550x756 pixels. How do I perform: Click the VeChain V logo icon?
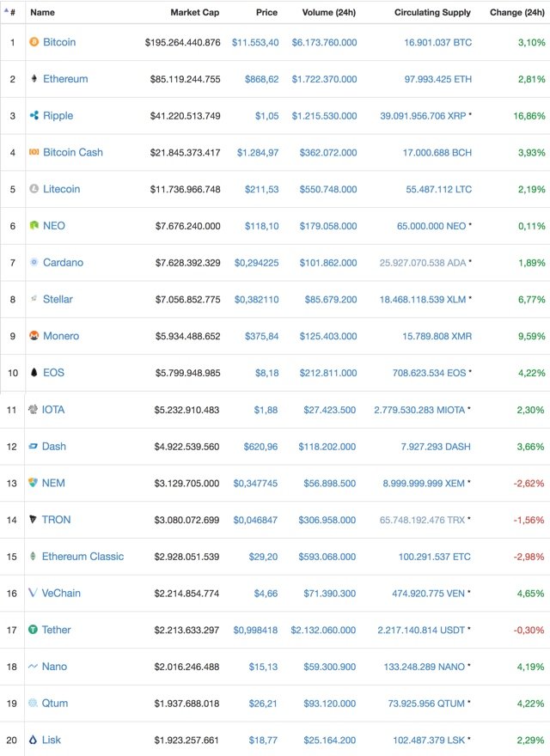33,593
